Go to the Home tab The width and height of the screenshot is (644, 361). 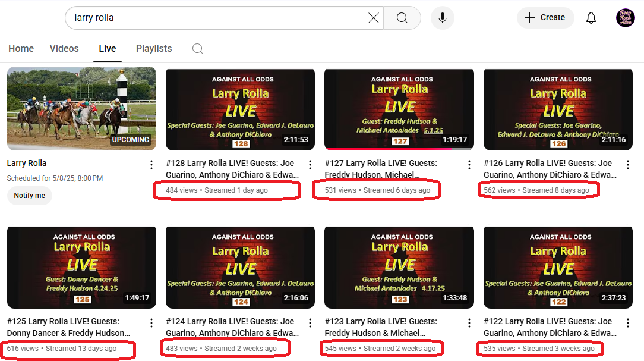tap(21, 49)
